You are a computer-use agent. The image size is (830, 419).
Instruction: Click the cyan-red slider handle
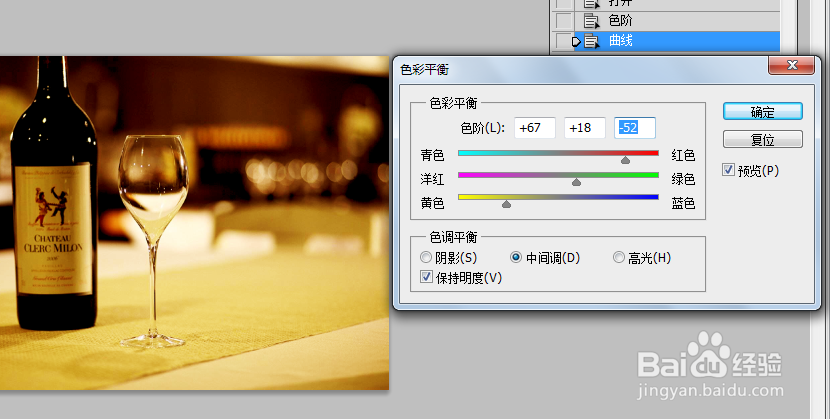(x=625, y=160)
